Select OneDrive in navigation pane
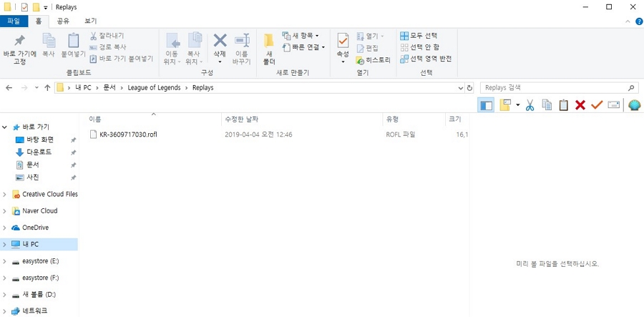This screenshot has height=317, width=644. 35,228
